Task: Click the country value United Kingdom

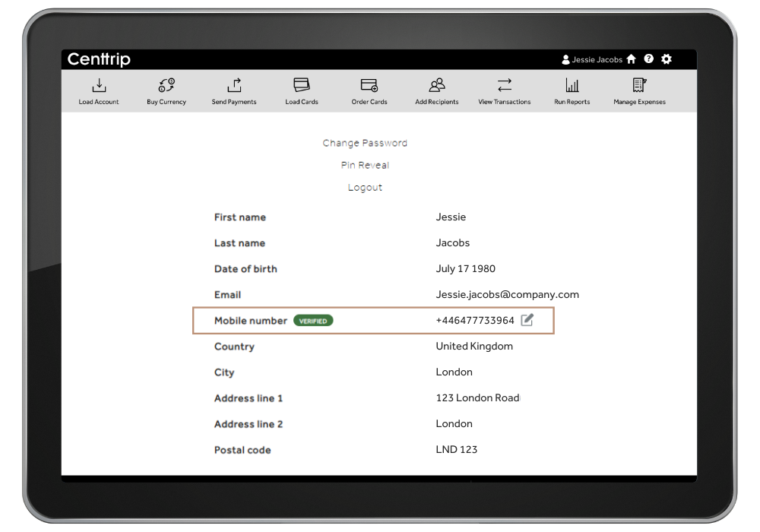Action: [x=474, y=346]
